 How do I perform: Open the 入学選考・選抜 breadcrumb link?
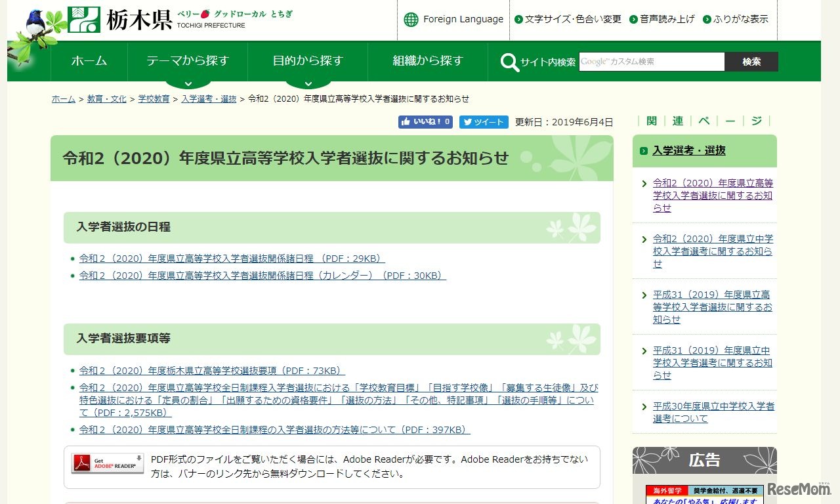(209, 98)
